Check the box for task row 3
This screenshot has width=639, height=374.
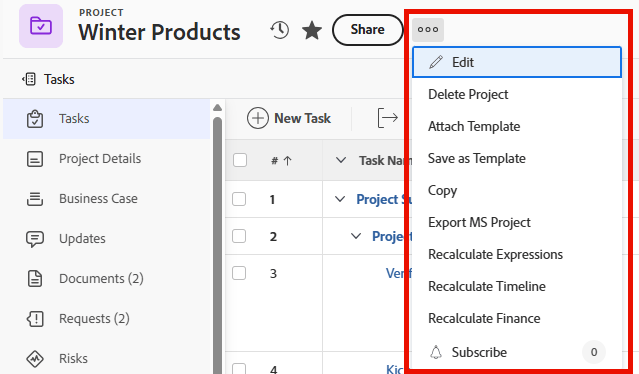tap(239, 273)
